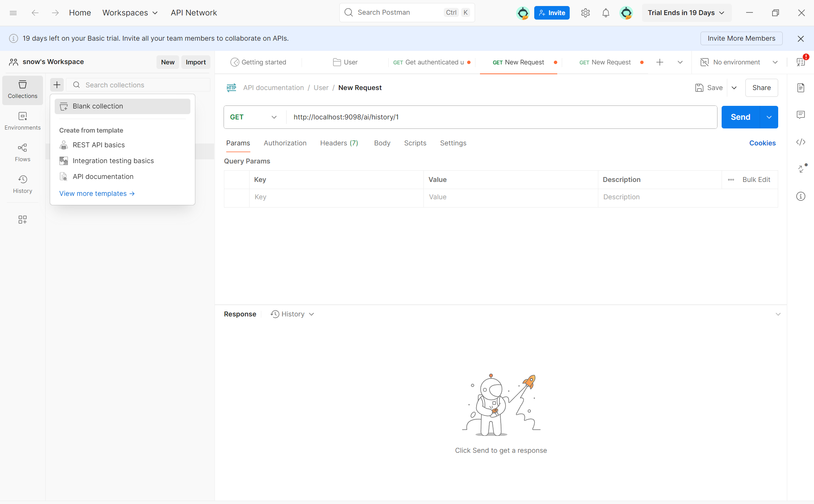The image size is (814, 504).
Task: Open the GET method dropdown
Action: click(x=254, y=117)
